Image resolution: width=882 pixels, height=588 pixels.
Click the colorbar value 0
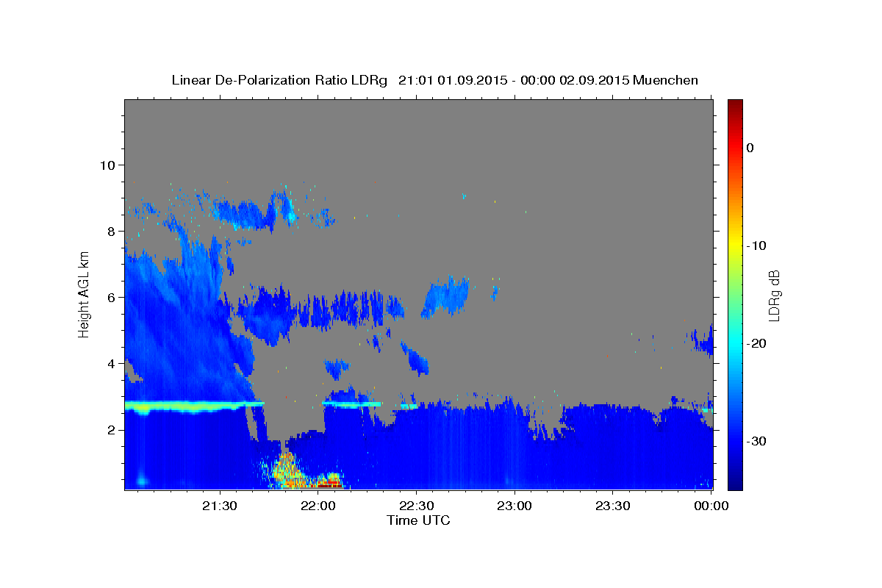pos(750,148)
